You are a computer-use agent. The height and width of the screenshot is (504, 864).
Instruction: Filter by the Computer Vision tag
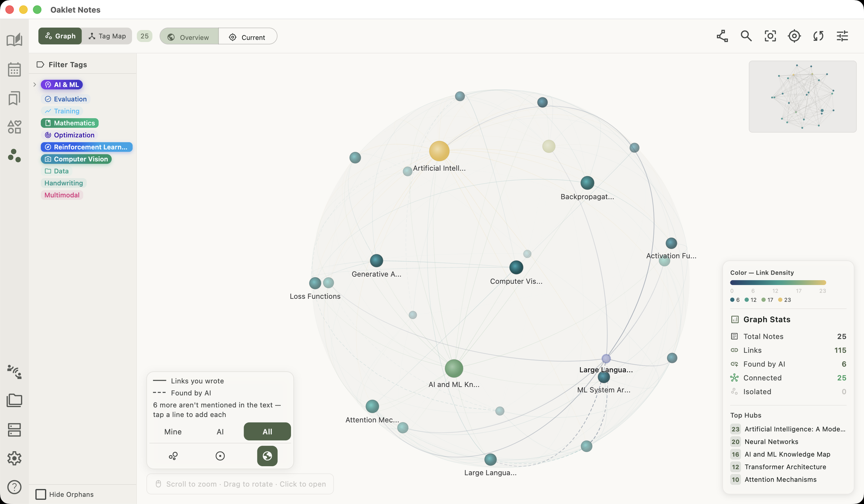[x=76, y=159]
